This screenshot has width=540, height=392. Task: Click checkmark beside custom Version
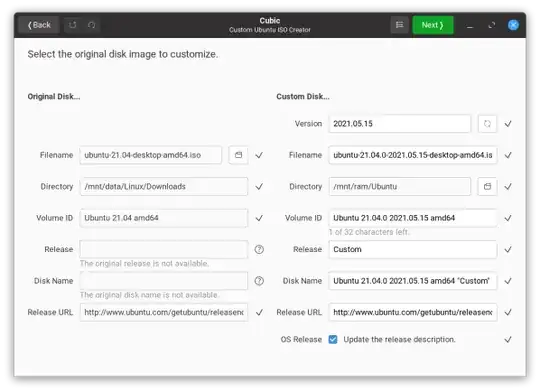tap(508, 124)
